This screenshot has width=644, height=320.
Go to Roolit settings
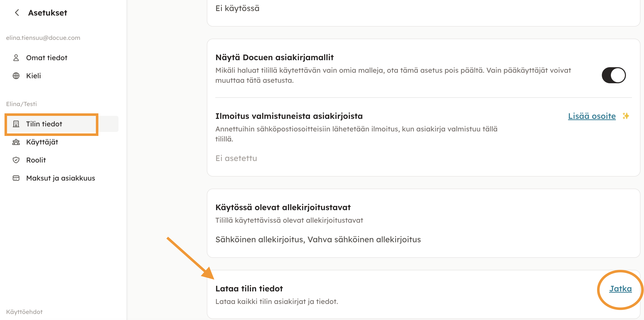pyautogui.click(x=36, y=160)
